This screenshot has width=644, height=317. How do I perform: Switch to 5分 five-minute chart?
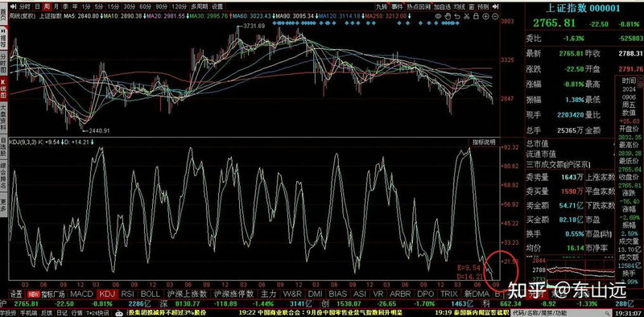98,6
